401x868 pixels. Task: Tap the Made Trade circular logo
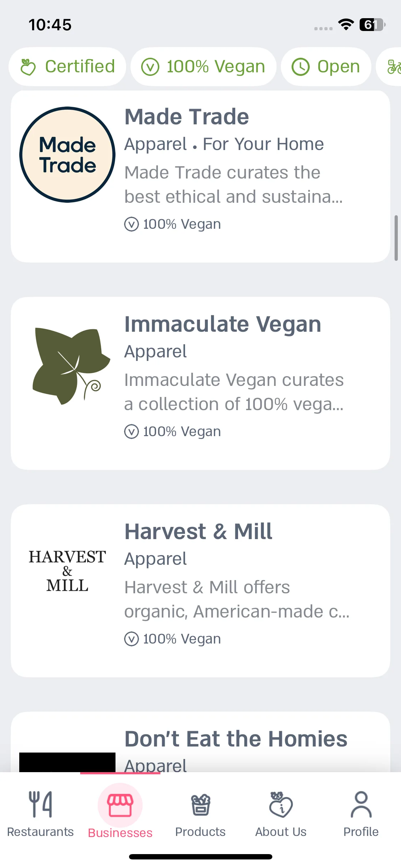[67, 155]
